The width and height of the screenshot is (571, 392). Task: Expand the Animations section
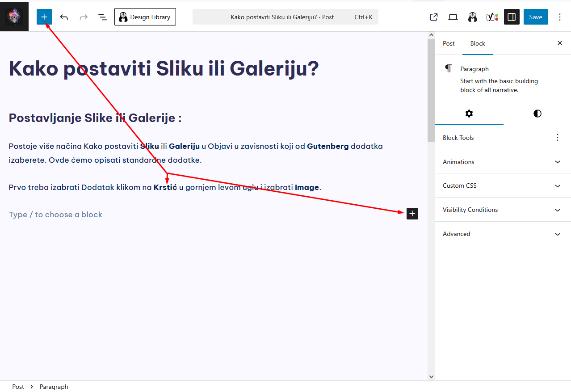tap(502, 161)
